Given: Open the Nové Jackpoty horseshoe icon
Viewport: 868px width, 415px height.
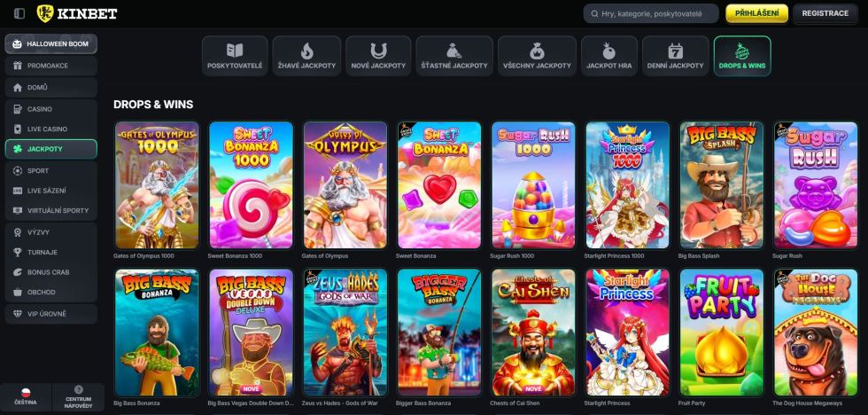Looking at the screenshot, I should coord(379,51).
